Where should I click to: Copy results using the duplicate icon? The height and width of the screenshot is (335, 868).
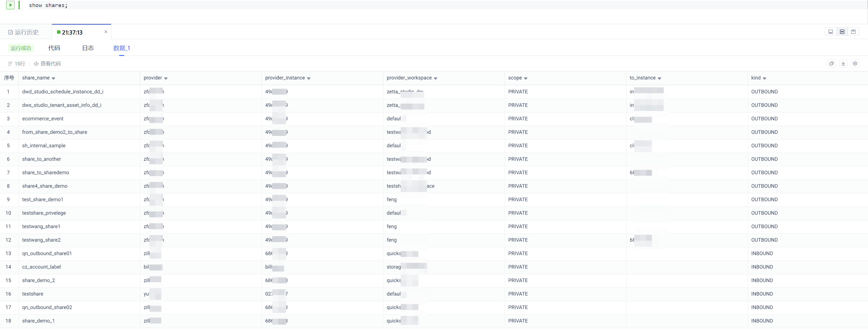[831, 64]
